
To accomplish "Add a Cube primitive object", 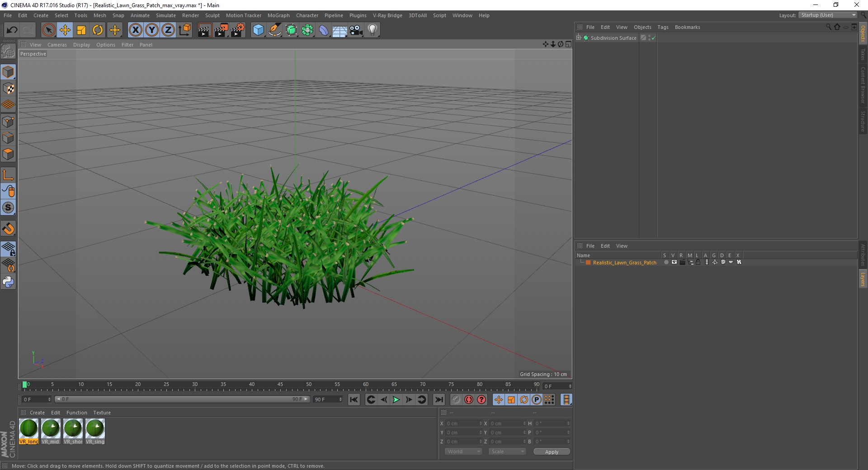I will tap(258, 30).
